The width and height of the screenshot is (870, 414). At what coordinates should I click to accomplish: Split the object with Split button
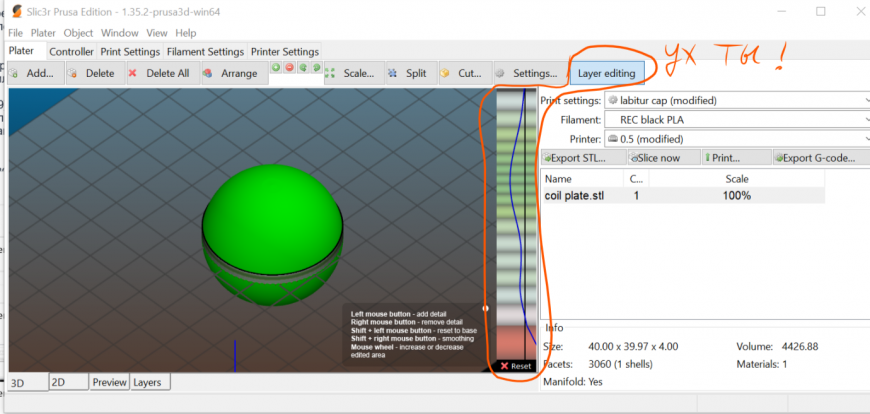click(410, 73)
